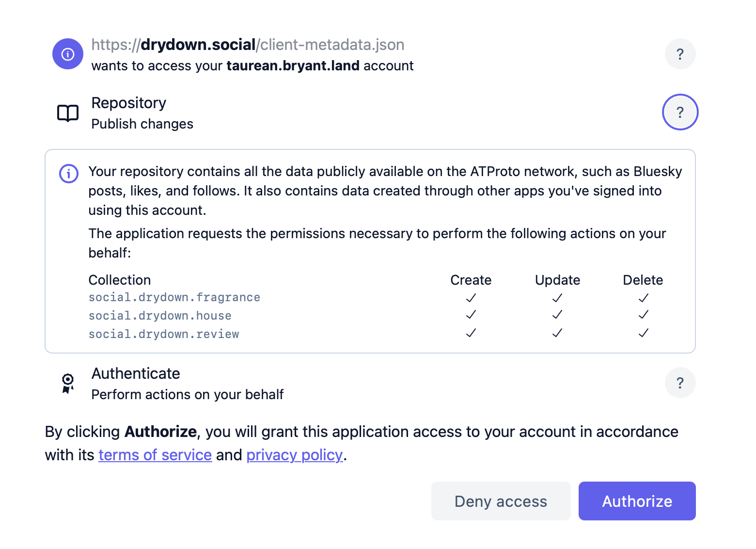Expand Authenticate details via its question mark button
756x549 pixels.
pos(680,383)
